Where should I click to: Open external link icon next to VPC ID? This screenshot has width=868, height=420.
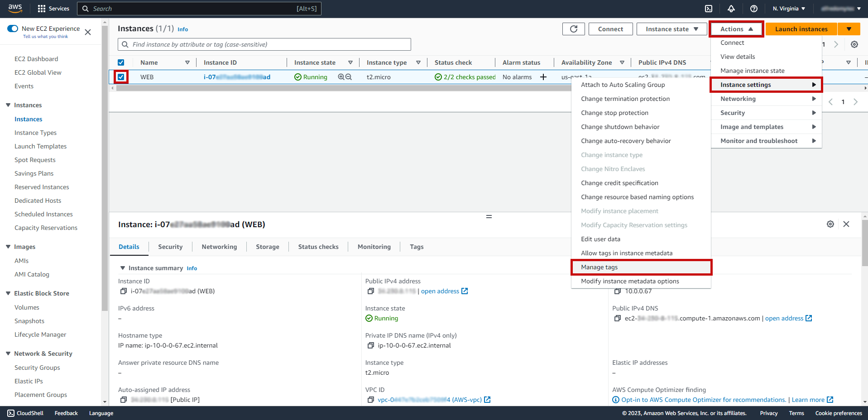[487, 400]
